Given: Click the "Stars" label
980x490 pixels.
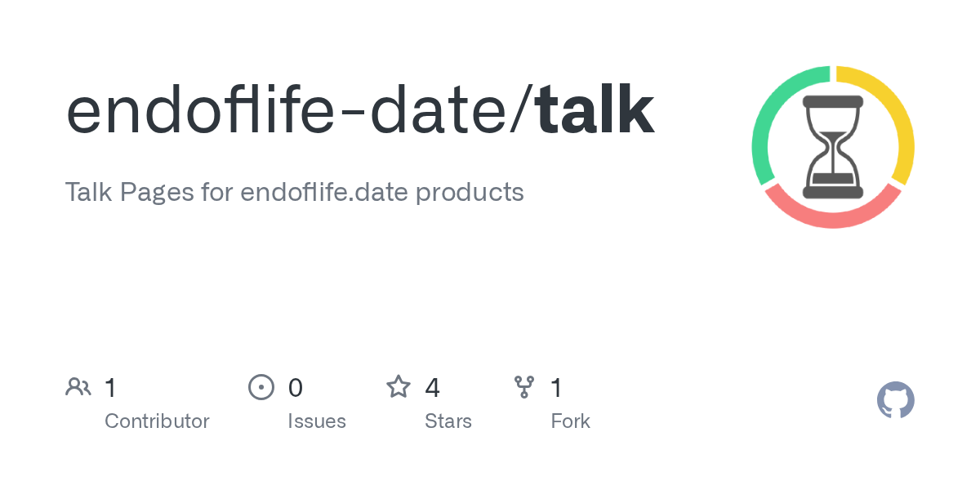Looking at the screenshot, I should pyautogui.click(x=448, y=421).
